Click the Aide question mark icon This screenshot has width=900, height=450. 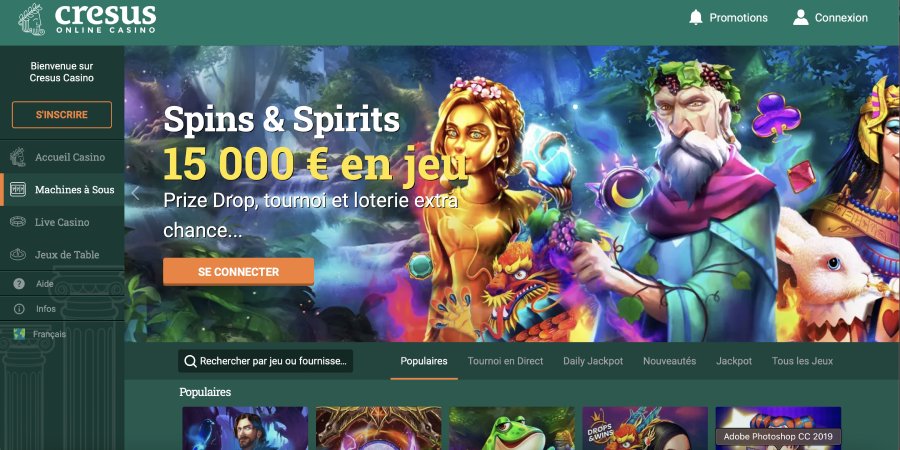tap(19, 284)
